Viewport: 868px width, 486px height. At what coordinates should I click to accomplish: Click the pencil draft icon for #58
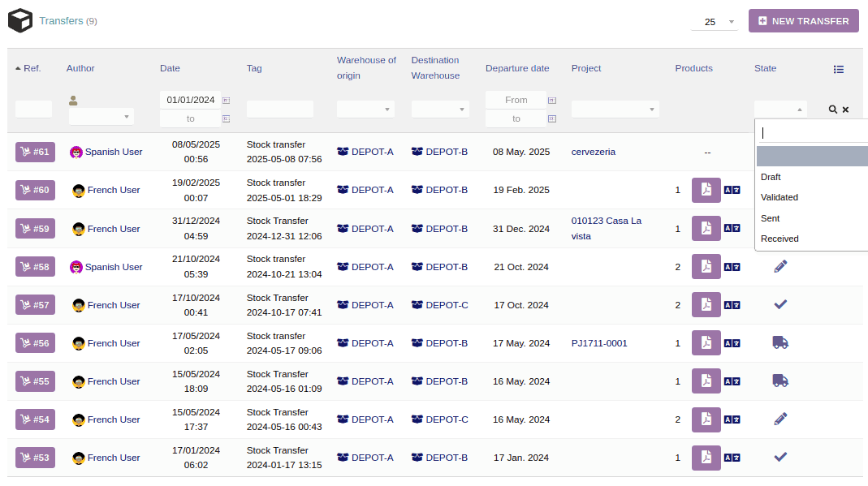[x=780, y=266]
